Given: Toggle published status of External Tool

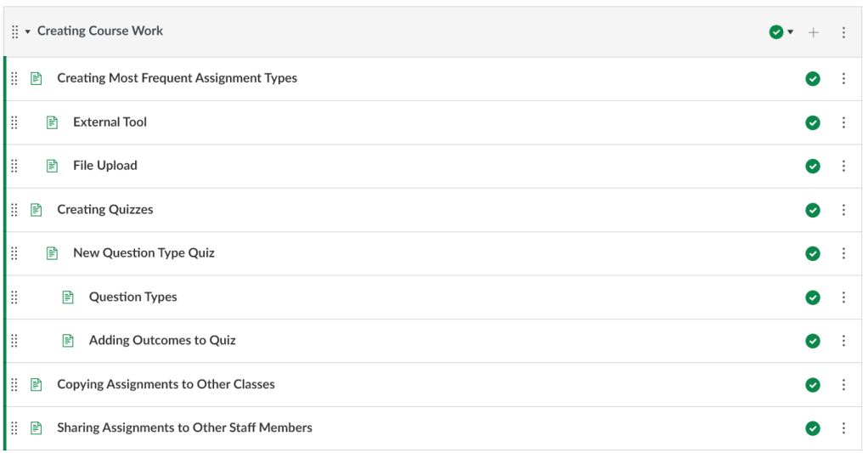Looking at the screenshot, I should [813, 122].
